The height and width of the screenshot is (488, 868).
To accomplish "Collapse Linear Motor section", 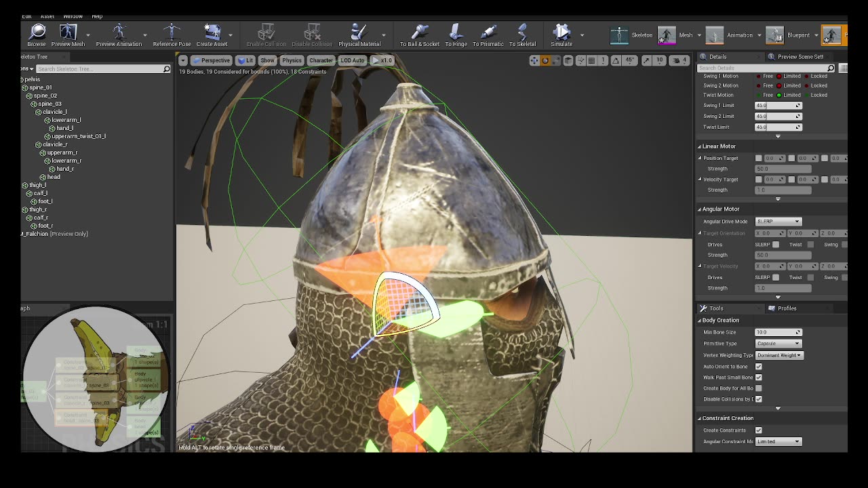I will 699,146.
